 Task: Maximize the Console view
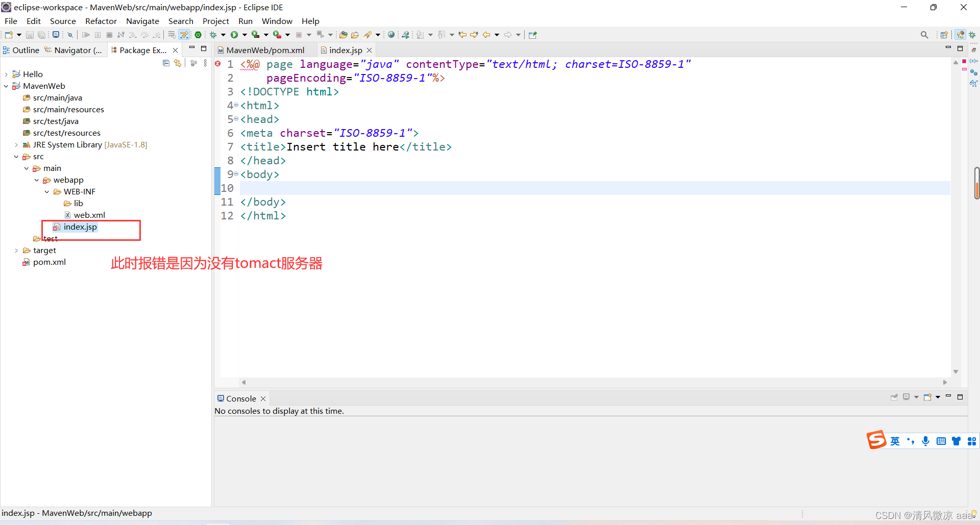click(960, 396)
